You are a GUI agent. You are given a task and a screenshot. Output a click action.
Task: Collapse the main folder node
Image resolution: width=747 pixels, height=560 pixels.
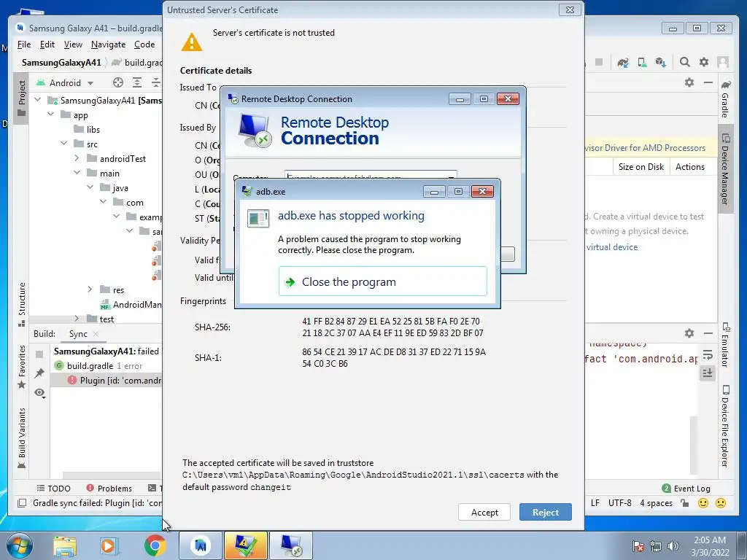pos(77,173)
